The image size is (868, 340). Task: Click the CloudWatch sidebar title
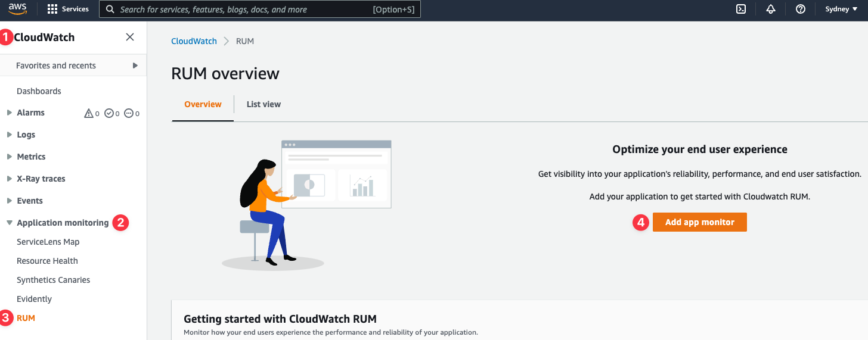click(44, 37)
